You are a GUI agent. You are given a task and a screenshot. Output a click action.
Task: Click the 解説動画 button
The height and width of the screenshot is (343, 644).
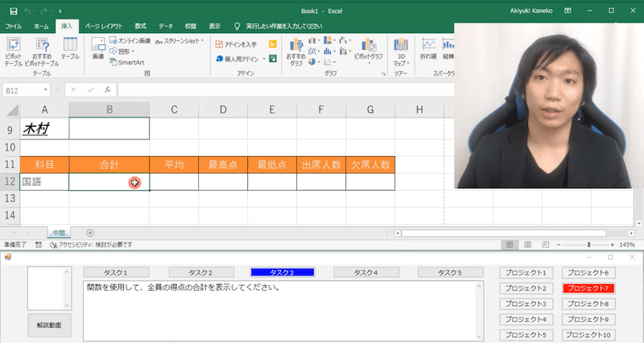click(x=49, y=325)
